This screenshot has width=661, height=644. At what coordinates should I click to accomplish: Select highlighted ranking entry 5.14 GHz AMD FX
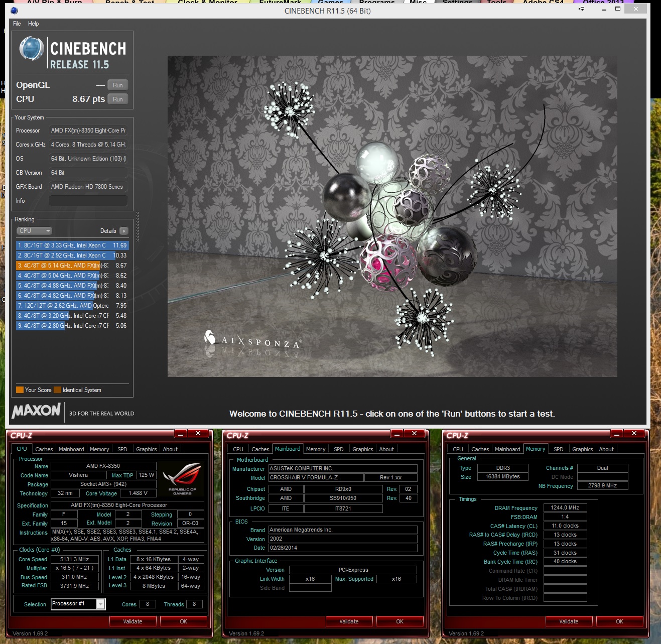(72, 266)
